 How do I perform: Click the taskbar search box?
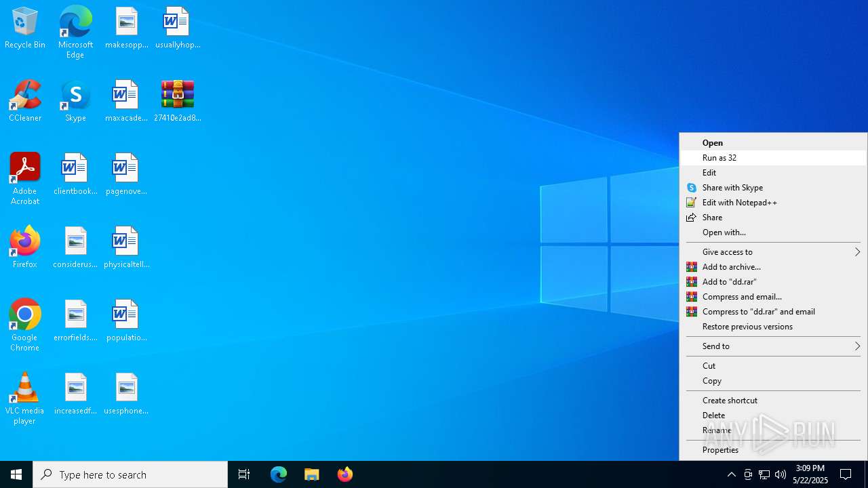(130, 474)
